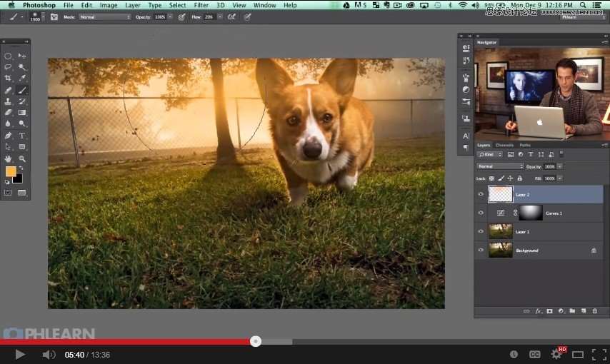Viewport: 610px width, 364px height.
Task: Click the delete layer trash icon
Action: (x=594, y=311)
